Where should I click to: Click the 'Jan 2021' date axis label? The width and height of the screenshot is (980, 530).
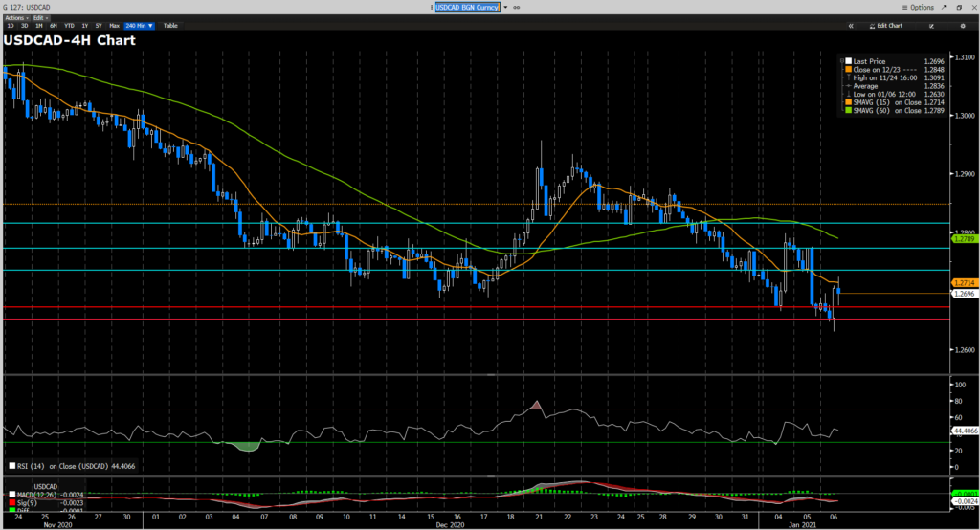(x=803, y=525)
